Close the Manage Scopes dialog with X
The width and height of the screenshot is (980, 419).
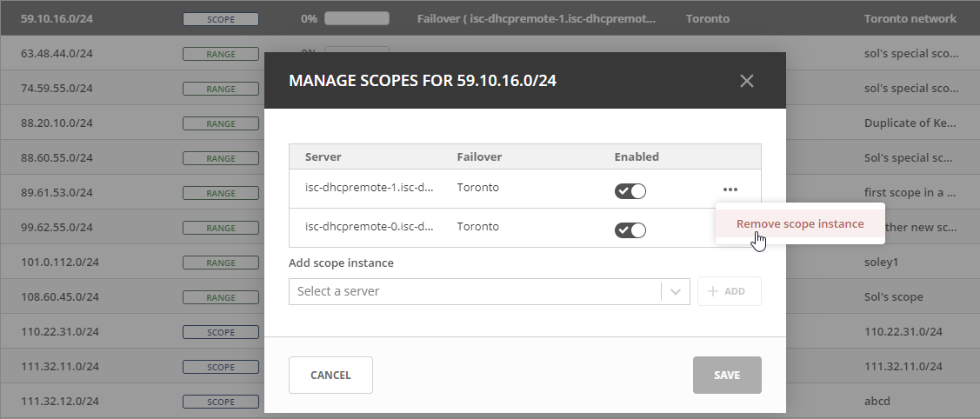pyautogui.click(x=746, y=81)
